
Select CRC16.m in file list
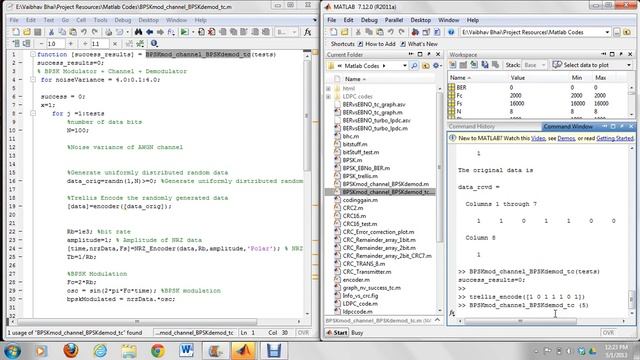pos(354,216)
